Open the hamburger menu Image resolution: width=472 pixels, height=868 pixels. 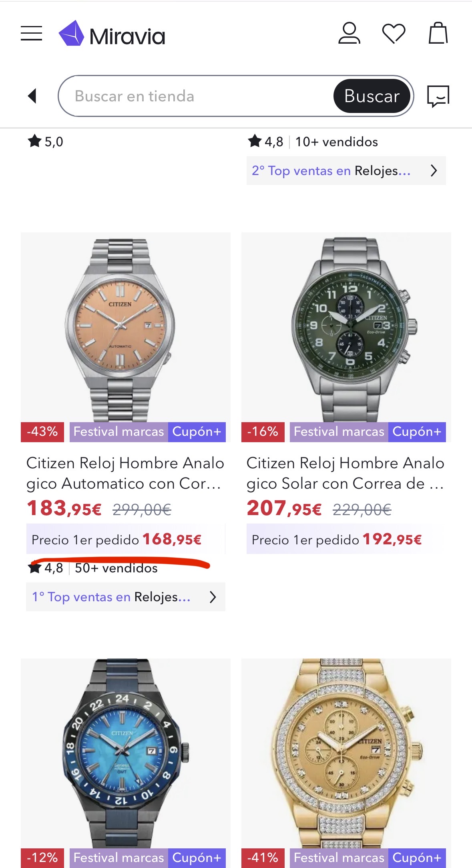pyautogui.click(x=32, y=34)
